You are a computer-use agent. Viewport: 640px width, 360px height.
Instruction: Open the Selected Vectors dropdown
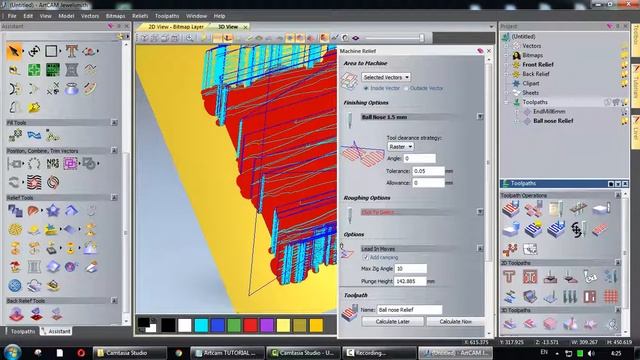tap(386, 77)
